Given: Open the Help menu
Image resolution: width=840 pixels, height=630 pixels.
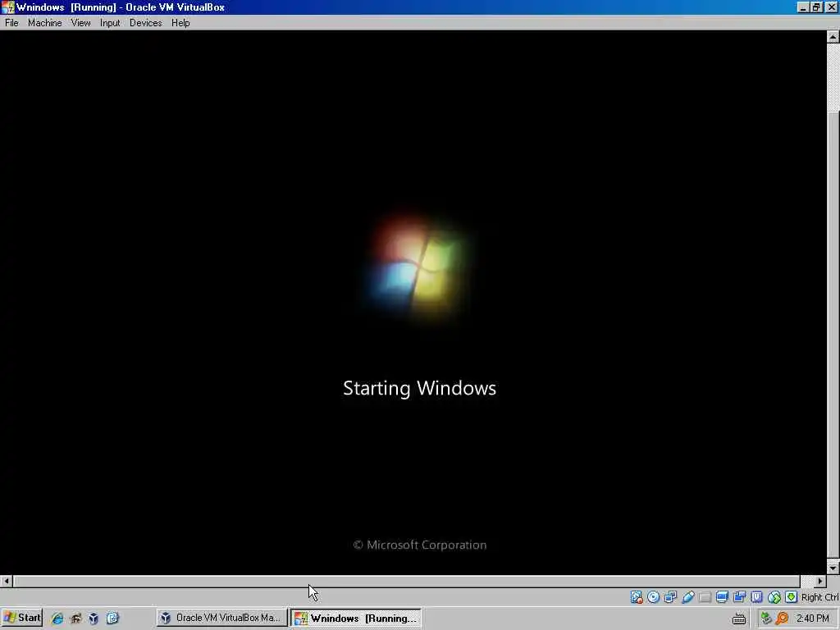Looking at the screenshot, I should pos(180,22).
